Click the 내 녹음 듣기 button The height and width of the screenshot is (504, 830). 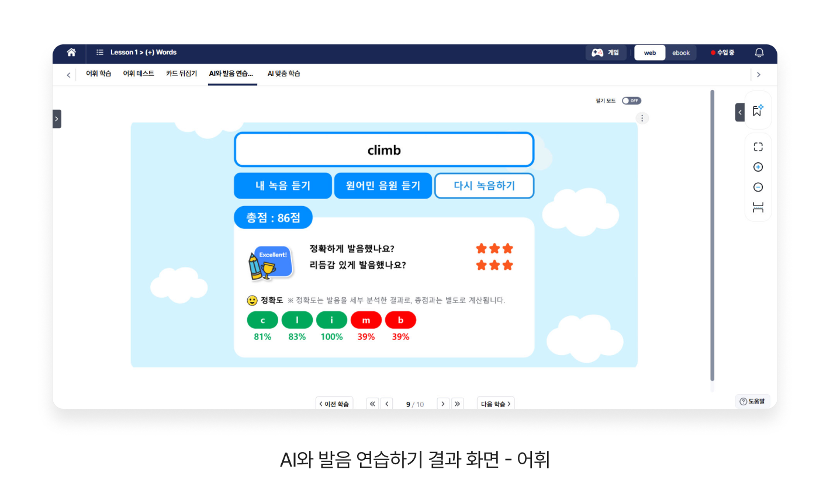tap(283, 186)
